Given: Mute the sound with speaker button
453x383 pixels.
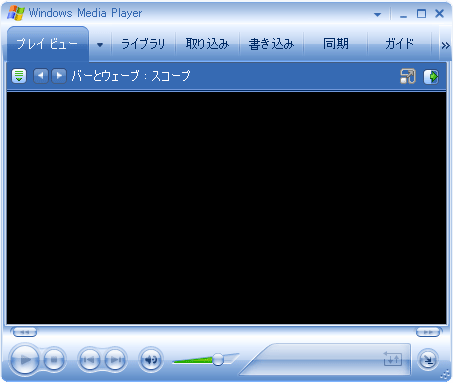Looking at the screenshot, I should (x=151, y=360).
